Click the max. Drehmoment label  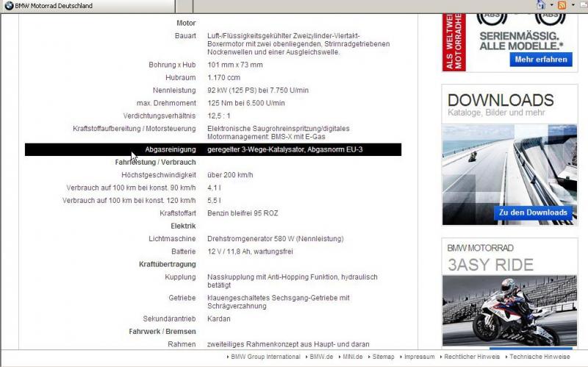(166, 103)
